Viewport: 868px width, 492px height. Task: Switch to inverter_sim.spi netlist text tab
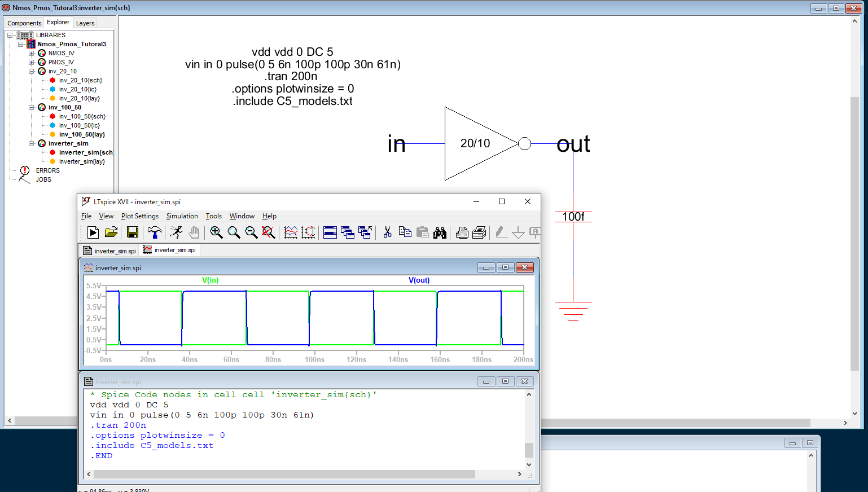[x=109, y=251]
